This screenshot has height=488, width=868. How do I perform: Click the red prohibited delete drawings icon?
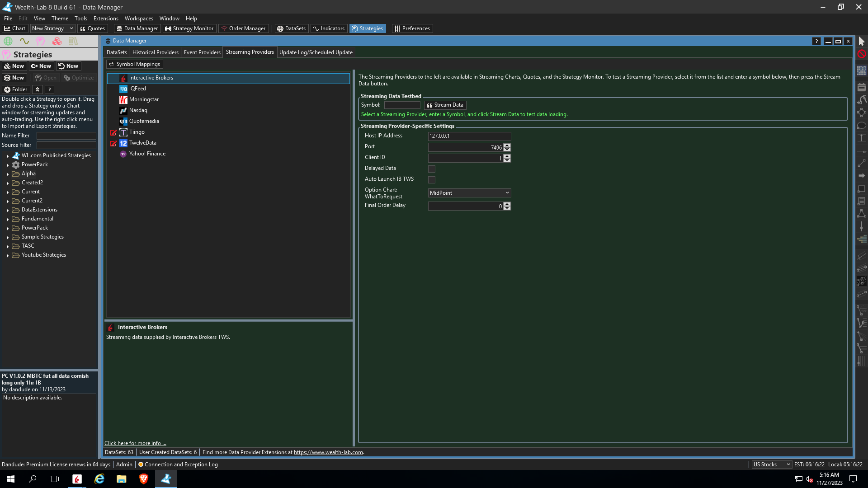click(x=861, y=54)
